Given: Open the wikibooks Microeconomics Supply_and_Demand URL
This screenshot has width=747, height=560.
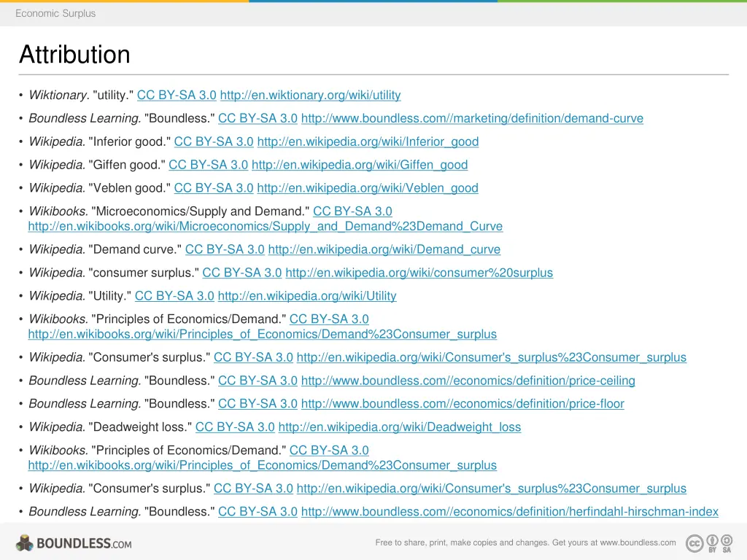Looking at the screenshot, I should 266,226.
